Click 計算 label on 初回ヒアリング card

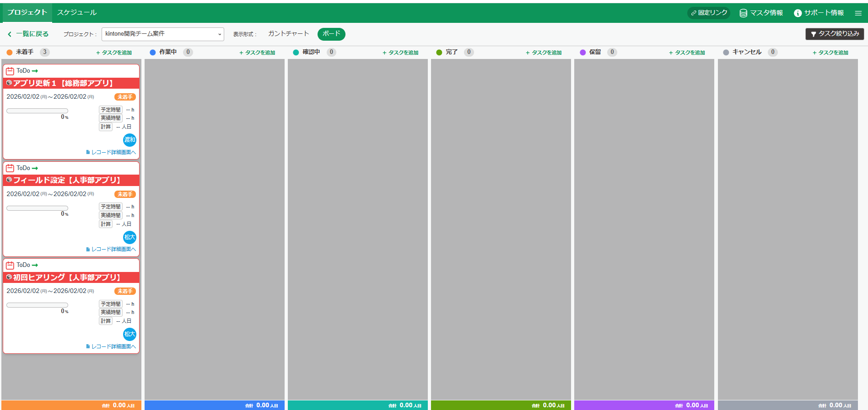(106, 321)
